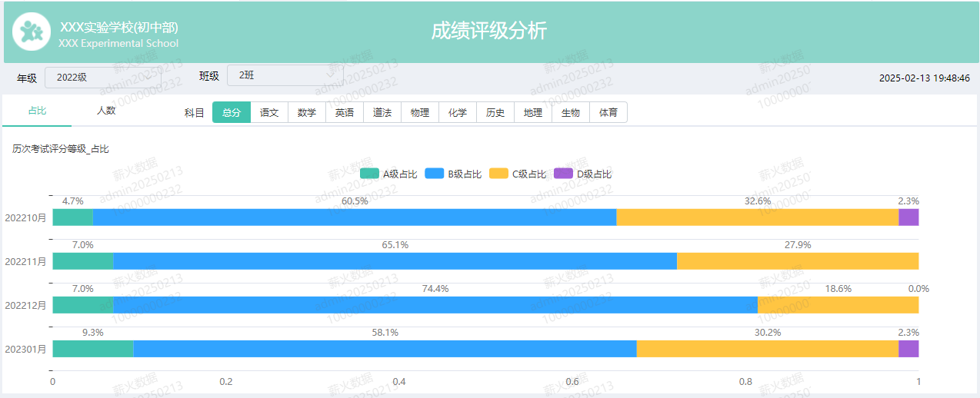Select the 语文 subject option
Image resolution: width=980 pixels, height=398 pixels.
click(269, 112)
